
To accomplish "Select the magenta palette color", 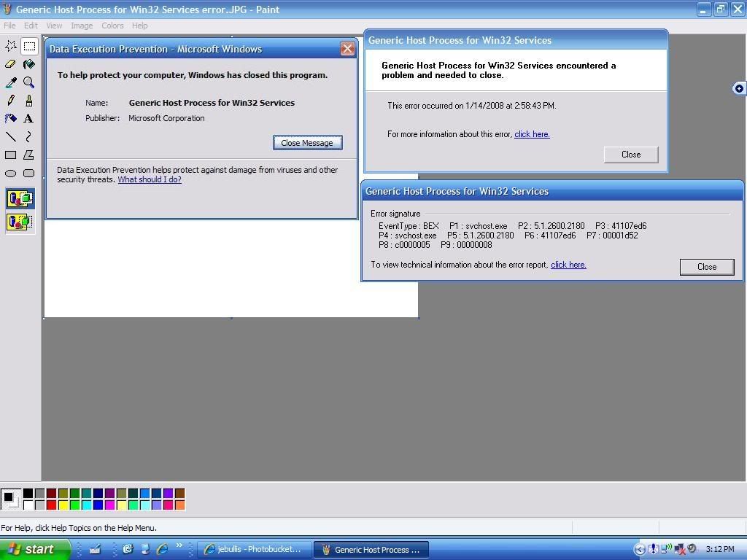I will click(110, 505).
